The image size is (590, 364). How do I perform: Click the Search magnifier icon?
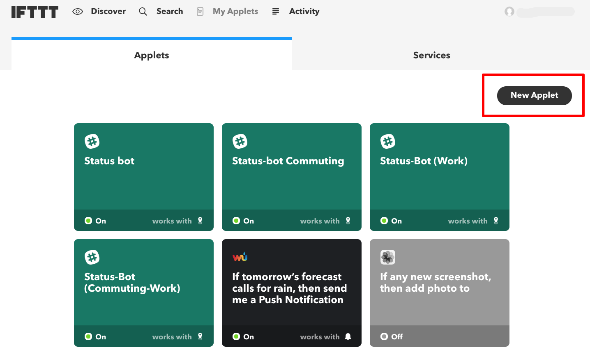click(x=143, y=12)
